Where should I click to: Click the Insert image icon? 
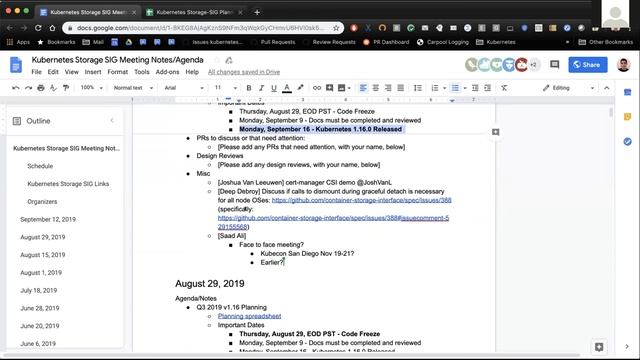pyautogui.click(x=342, y=88)
